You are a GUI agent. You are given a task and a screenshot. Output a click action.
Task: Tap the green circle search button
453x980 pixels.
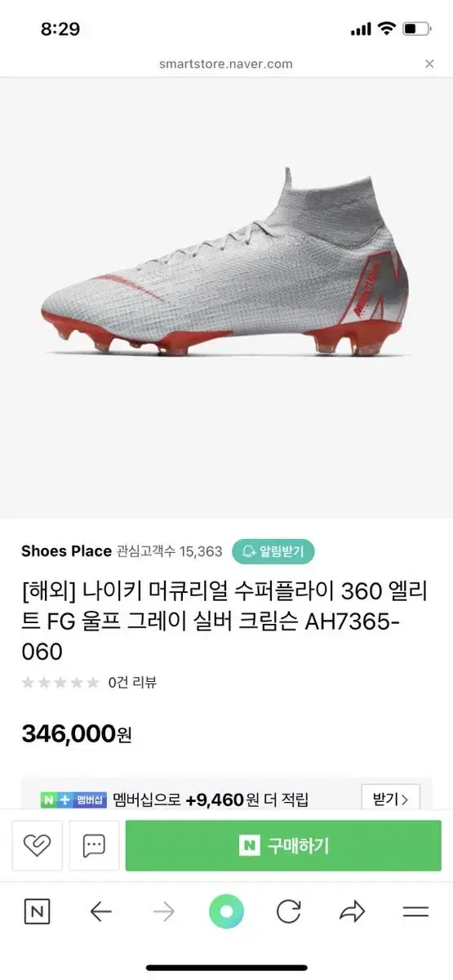tap(226, 911)
